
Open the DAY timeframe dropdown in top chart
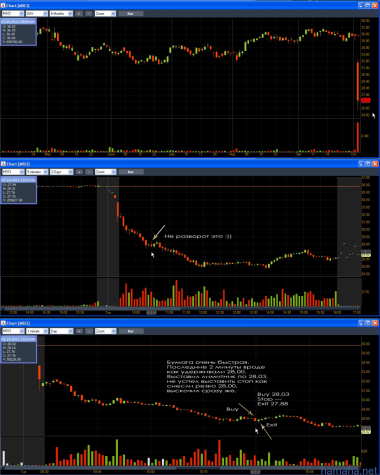pos(37,13)
